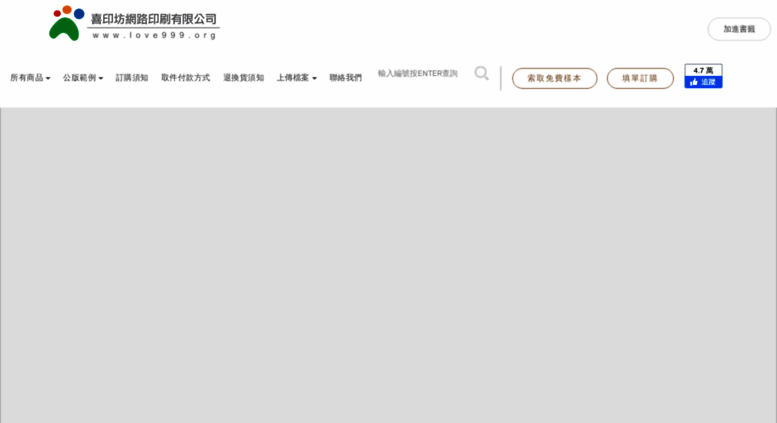
Task: Click the magnifier search icon
Action: (x=481, y=73)
